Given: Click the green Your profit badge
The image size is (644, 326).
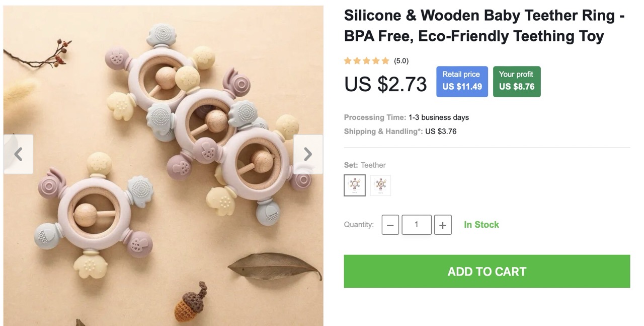Looking at the screenshot, I should [517, 81].
